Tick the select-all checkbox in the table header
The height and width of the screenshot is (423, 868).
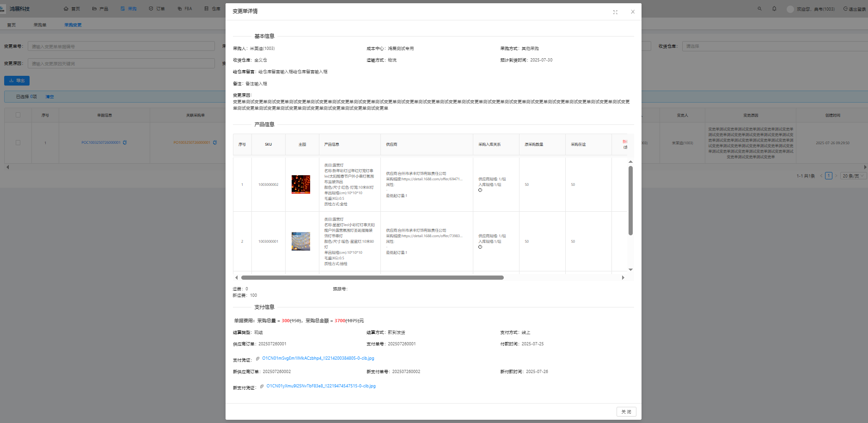18,115
